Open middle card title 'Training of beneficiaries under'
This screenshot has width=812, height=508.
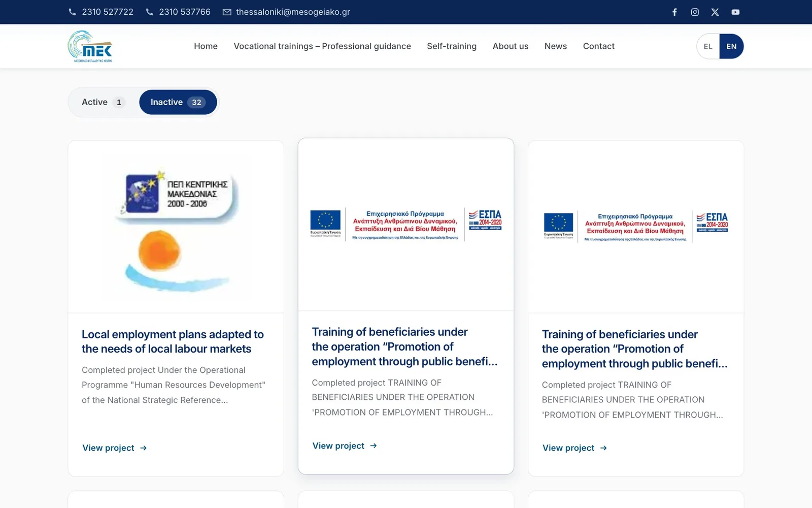[x=405, y=346]
